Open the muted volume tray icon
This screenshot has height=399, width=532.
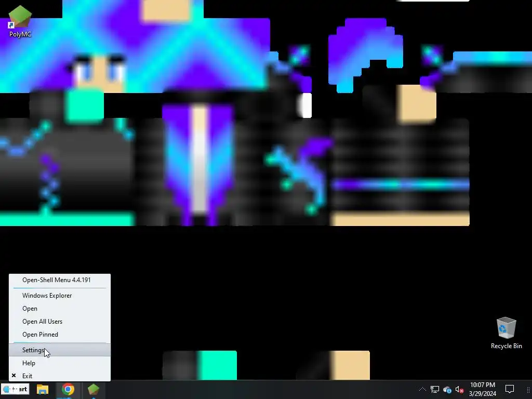pyautogui.click(x=459, y=390)
